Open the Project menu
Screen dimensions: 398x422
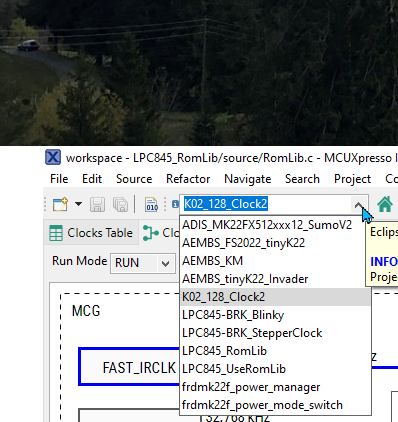352,179
